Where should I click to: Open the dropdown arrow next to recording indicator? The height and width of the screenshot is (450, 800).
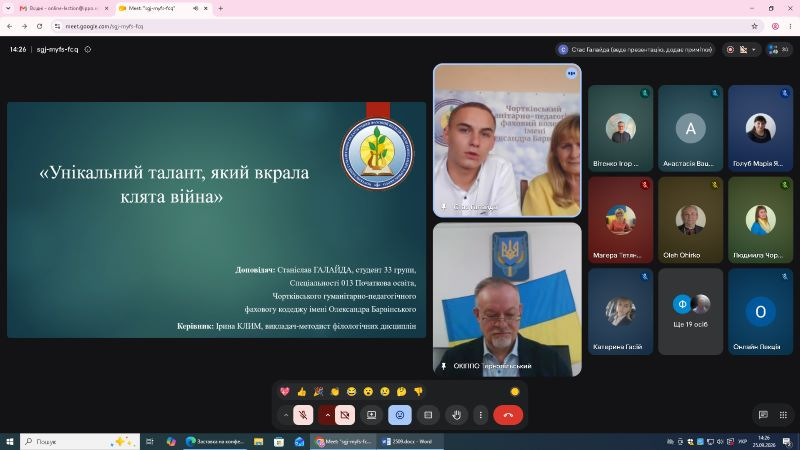[754, 49]
